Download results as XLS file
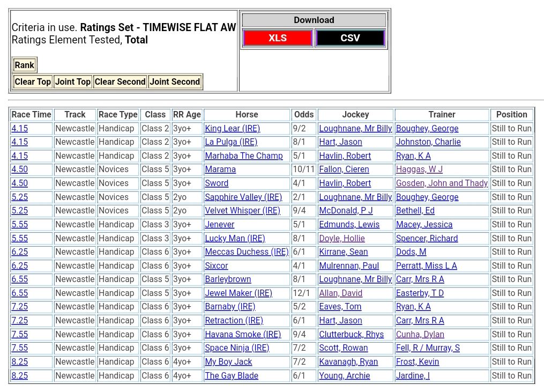Screen dimensions: 544x392 277,38
